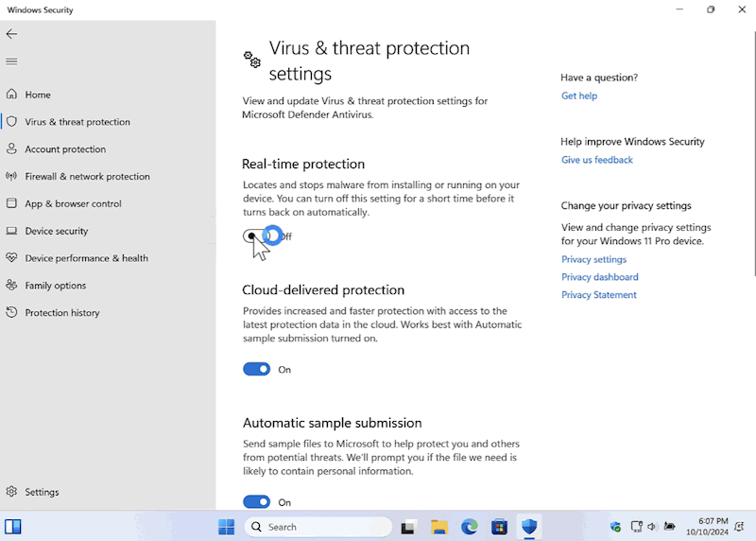
Task: Click the volume speaker tray icon
Action: tap(652, 527)
